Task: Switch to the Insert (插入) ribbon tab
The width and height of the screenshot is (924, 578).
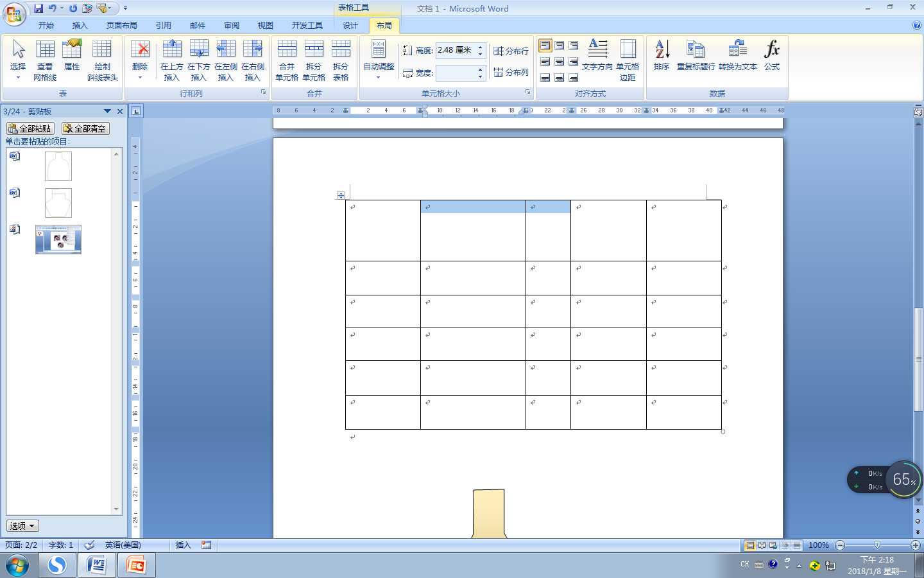Action: pos(80,26)
